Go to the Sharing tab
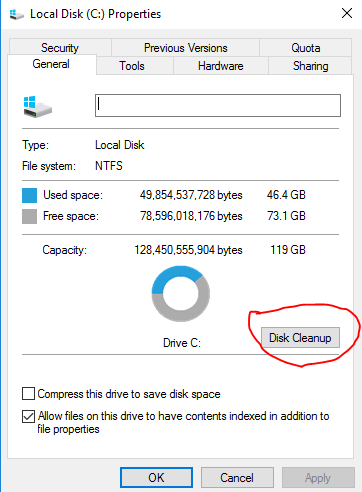This screenshot has width=362, height=492. click(310, 66)
